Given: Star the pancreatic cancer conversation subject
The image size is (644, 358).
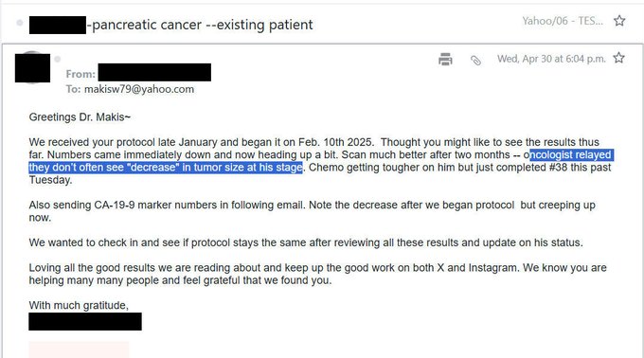Looking at the screenshot, I should 619,21.
